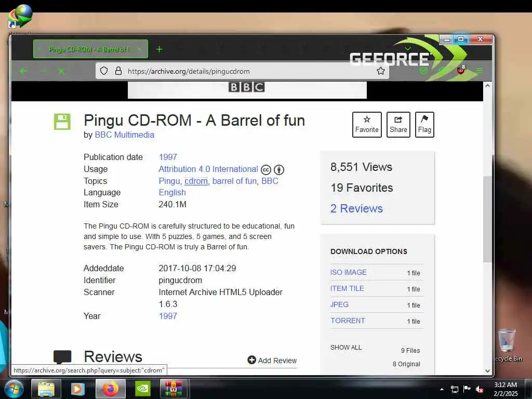Click the green floppy disk software icon
The height and width of the screenshot is (399, 532).
click(62, 122)
